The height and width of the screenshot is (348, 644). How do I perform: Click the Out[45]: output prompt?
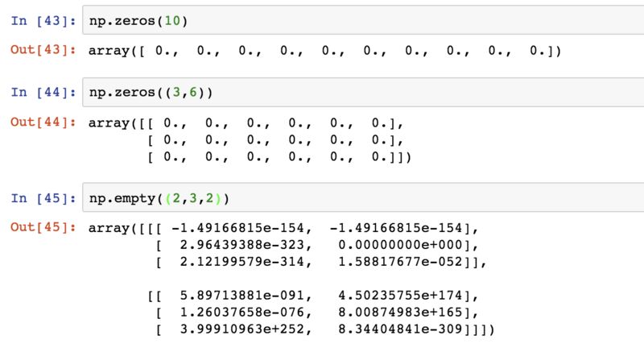click(x=43, y=227)
